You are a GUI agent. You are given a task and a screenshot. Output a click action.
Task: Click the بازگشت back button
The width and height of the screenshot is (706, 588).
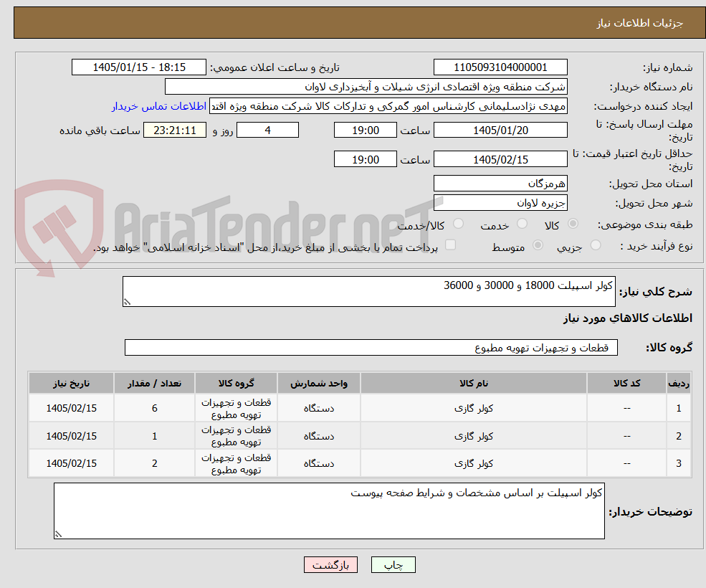(330, 565)
